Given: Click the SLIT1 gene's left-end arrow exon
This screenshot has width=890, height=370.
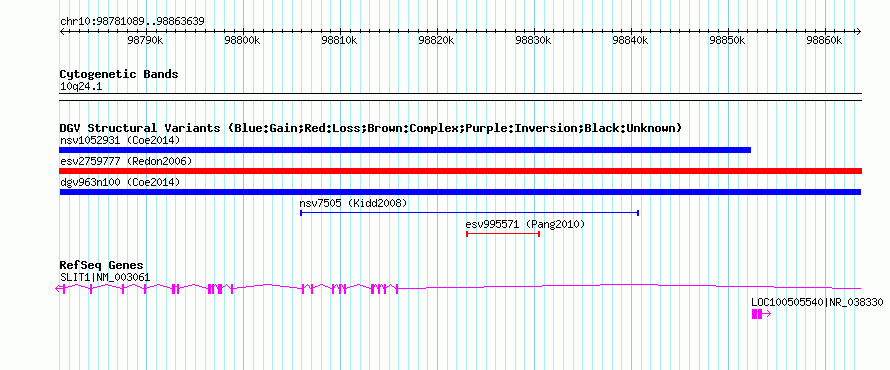Looking at the screenshot, I should [60, 289].
